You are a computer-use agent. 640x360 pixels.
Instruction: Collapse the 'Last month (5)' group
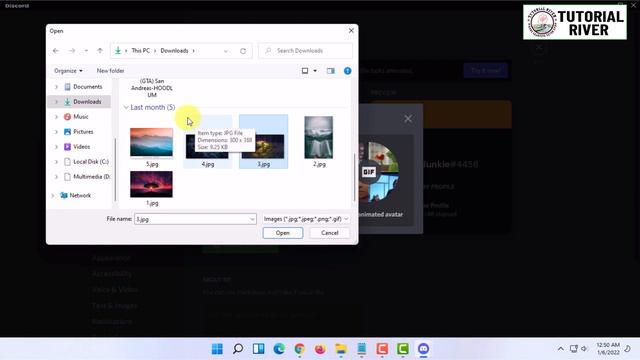coord(126,107)
